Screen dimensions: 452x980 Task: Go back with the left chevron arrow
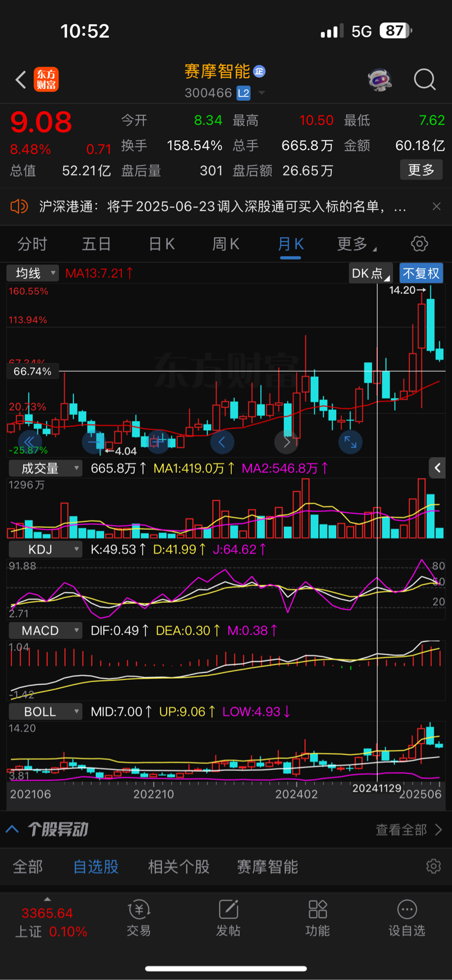pyautogui.click(x=21, y=79)
